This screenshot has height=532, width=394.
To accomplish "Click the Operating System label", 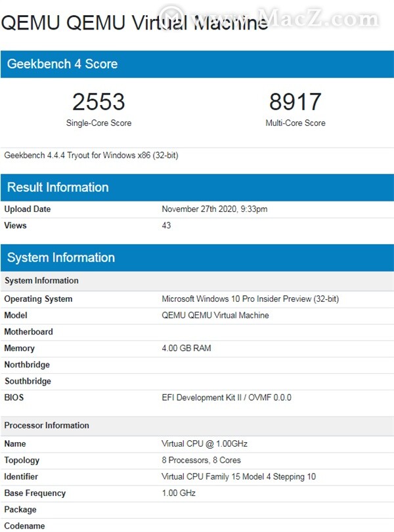I will click(x=38, y=299).
